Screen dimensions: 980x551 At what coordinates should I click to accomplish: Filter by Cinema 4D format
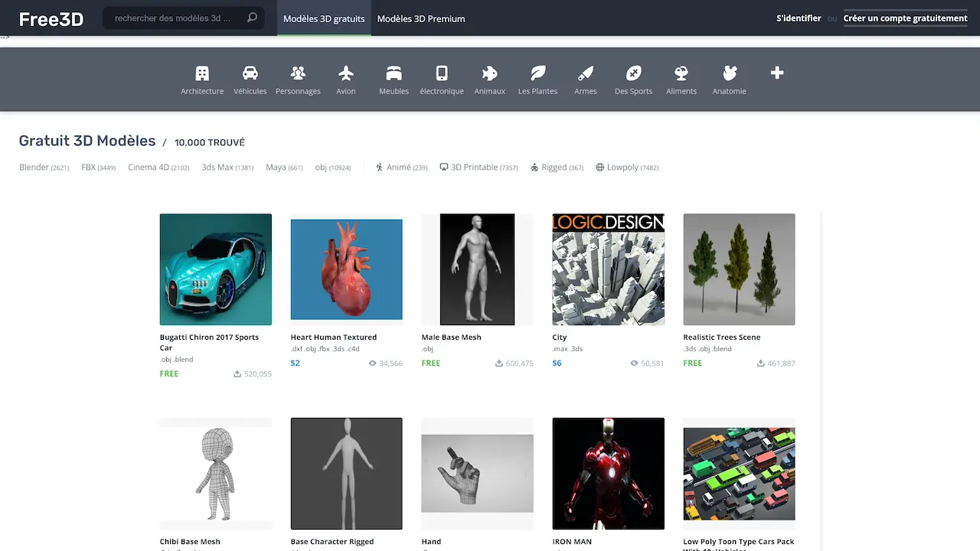158,168
